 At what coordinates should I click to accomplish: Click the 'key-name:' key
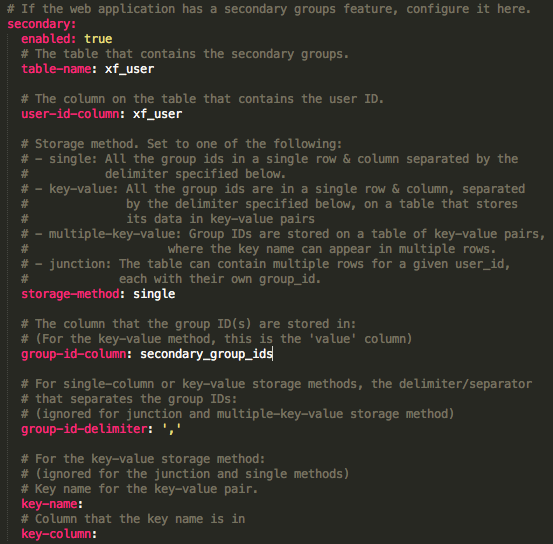point(52,504)
